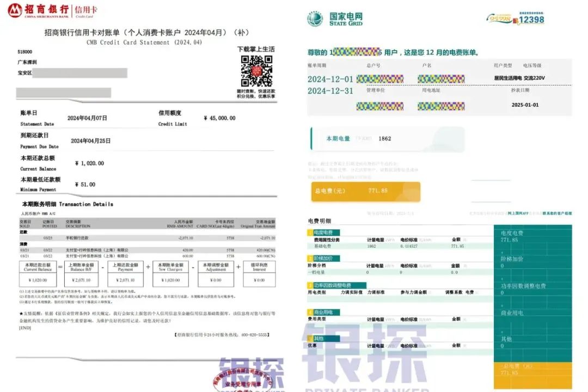Click the postal code 518000
Viewport: 588px width, 392px height.
coord(24,52)
